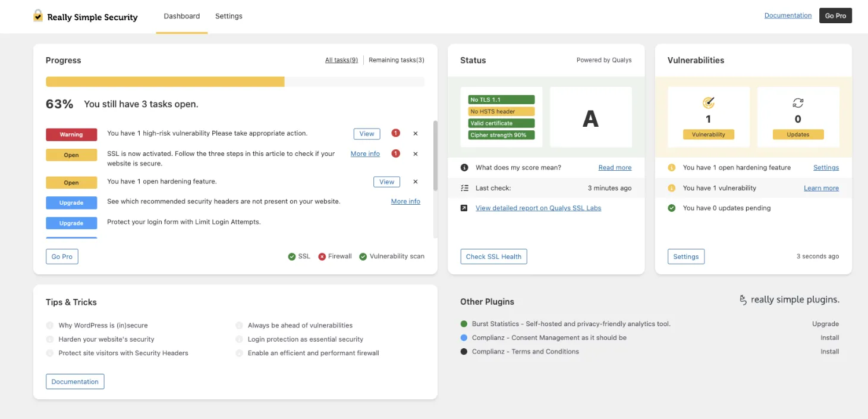868x419 pixels.
Task: Click green check beside 0 updates pending
Action: coord(672,208)
